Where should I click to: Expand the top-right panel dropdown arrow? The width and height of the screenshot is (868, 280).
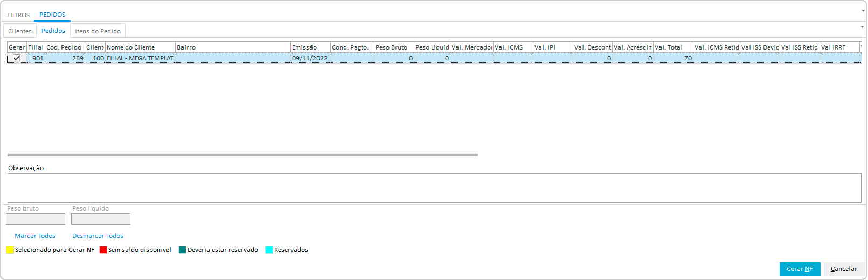pos(863,11)
